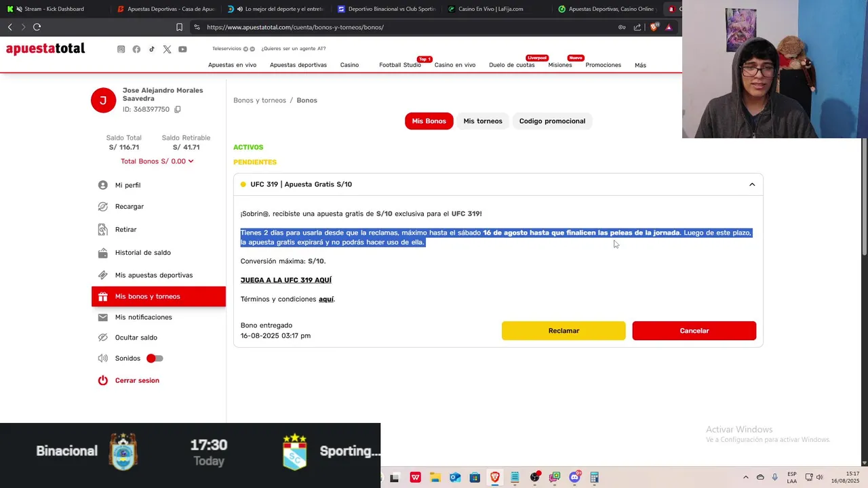Follow the JUEGA A LA UFC 319 AQUÍ link

click(x=286, y=280)
